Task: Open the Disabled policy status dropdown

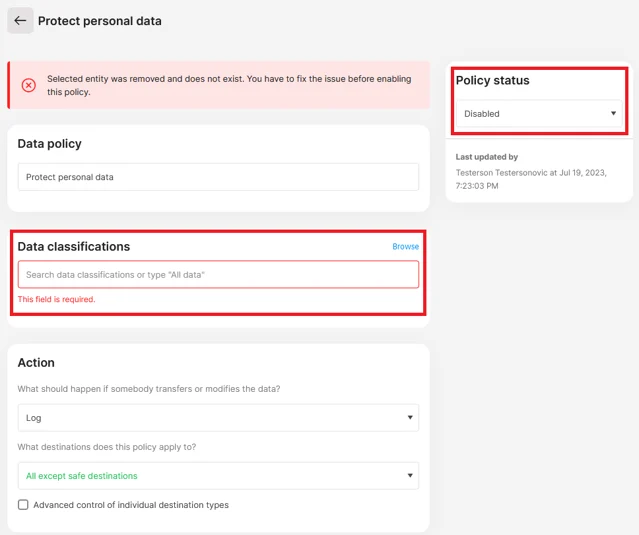Action: (x=538, y=114)
